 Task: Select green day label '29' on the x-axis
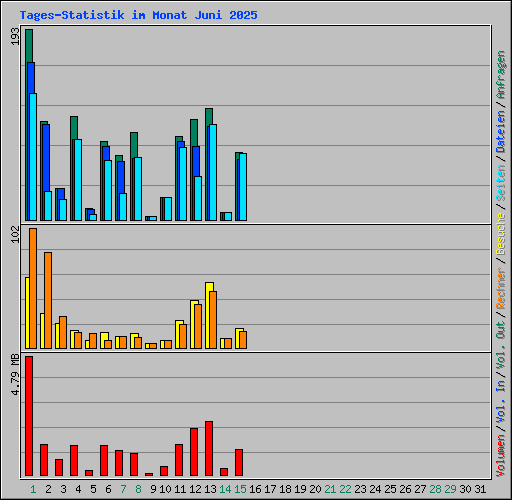coord(450,489)
